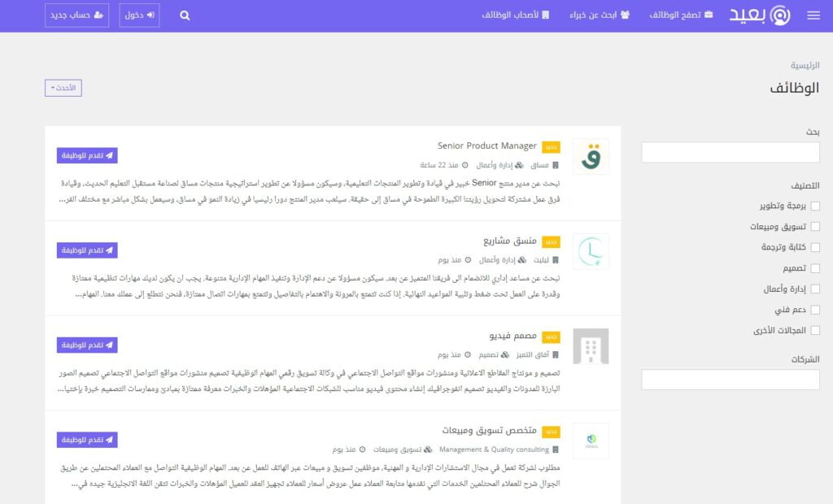This screenshot has height=504, width=833.
Task: Click the Management & Quality consulting logo
Action: click(x=590, y=441)
